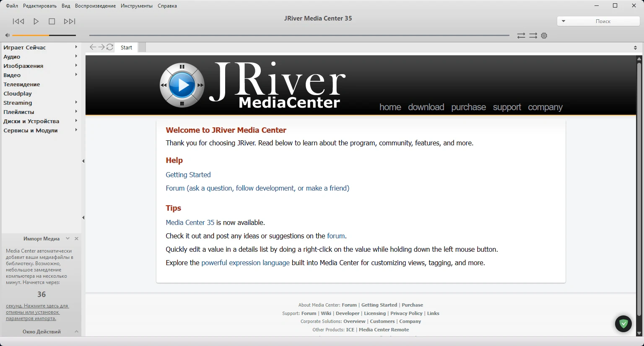
Task: Skip to the previous track
Action: tap(18, 21)
